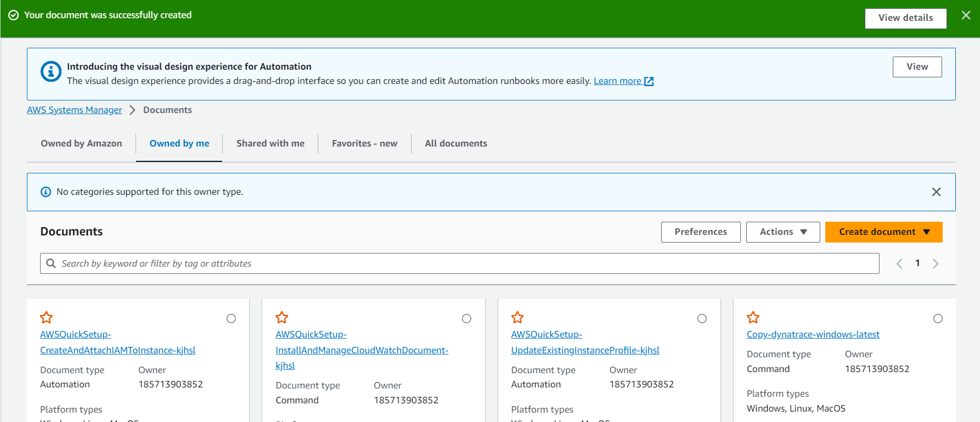Favorite the Copy-dynatrace-windows-latest document star
The image size is (980, 422).
753,317
